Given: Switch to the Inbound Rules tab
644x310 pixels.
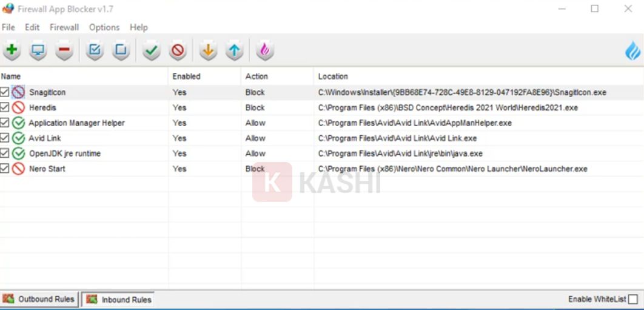Looking at the screenshot, I should click(x=119, y=300).
